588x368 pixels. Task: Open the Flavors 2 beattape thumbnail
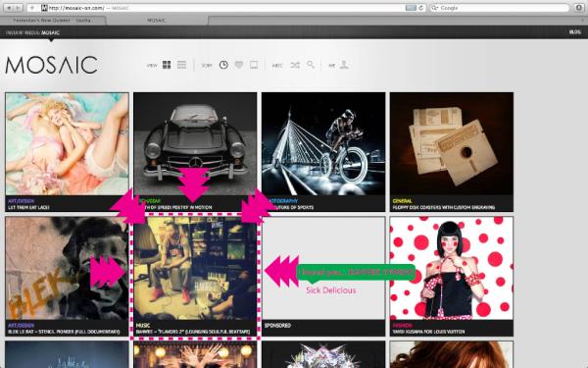[195, 268]
